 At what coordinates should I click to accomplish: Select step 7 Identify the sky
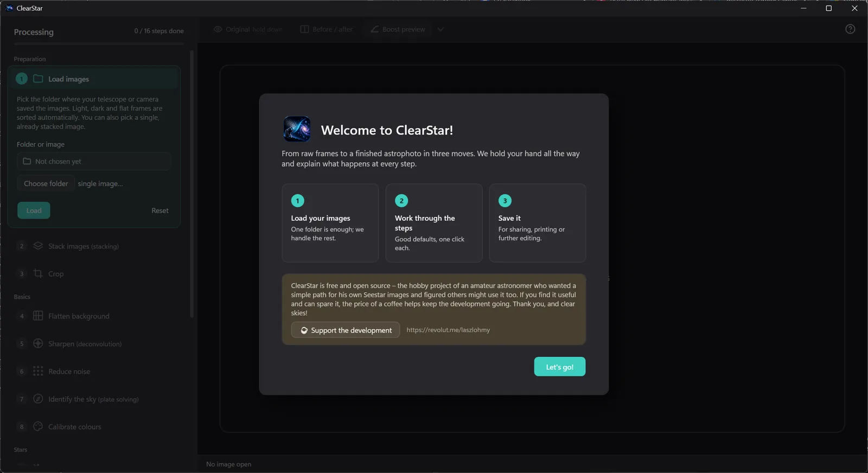(x=94, y=399)
